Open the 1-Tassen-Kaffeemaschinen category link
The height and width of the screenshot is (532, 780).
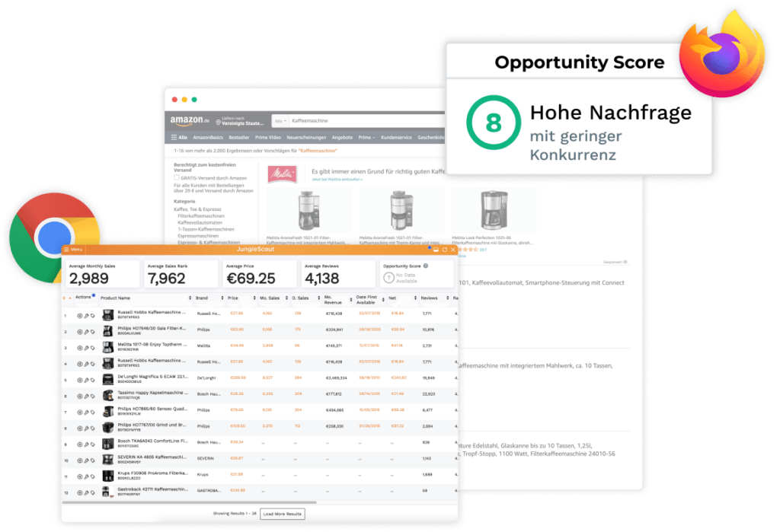pos(206,229)
